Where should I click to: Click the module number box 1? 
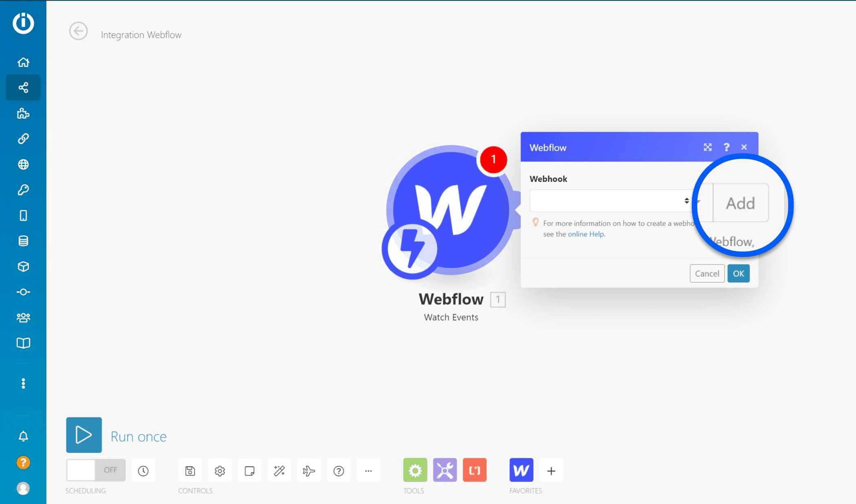[497, 300]
